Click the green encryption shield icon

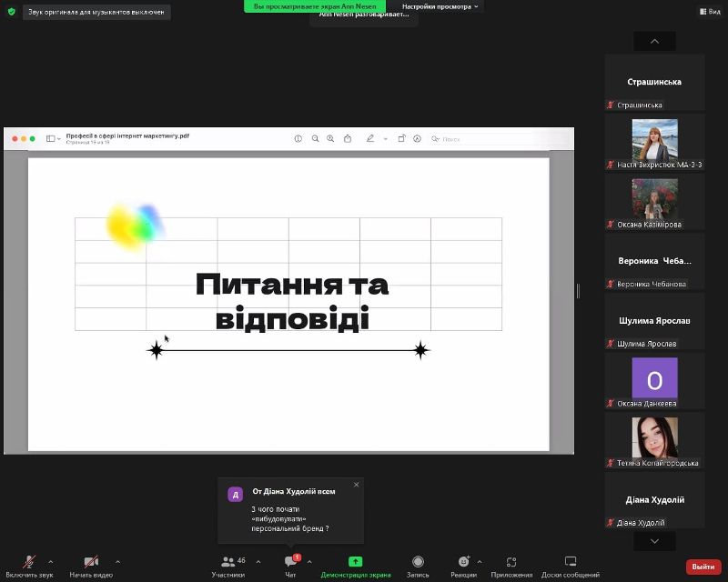(12, 12)
